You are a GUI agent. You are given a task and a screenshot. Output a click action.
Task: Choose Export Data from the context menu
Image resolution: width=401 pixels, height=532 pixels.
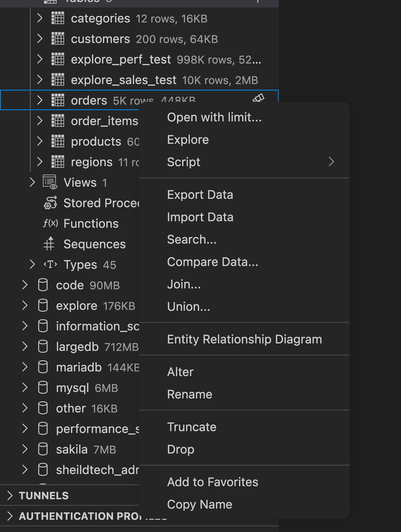coord(200,194)
